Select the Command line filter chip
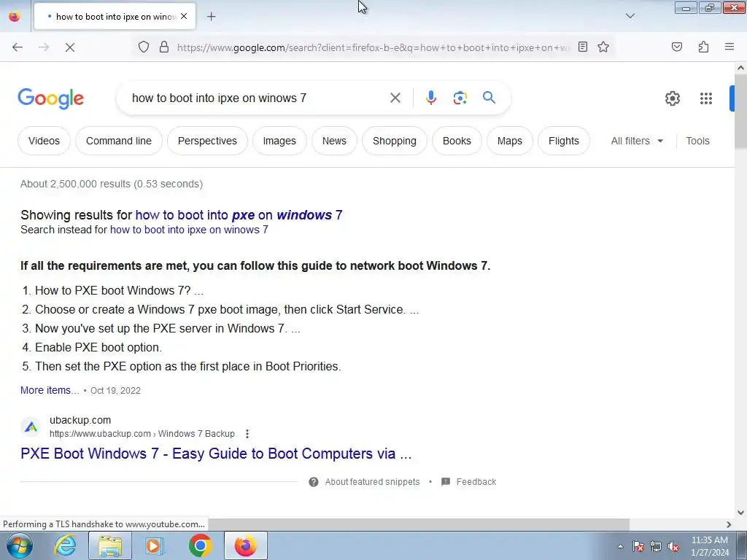This screenshot has height=560, width=747. 119,141
